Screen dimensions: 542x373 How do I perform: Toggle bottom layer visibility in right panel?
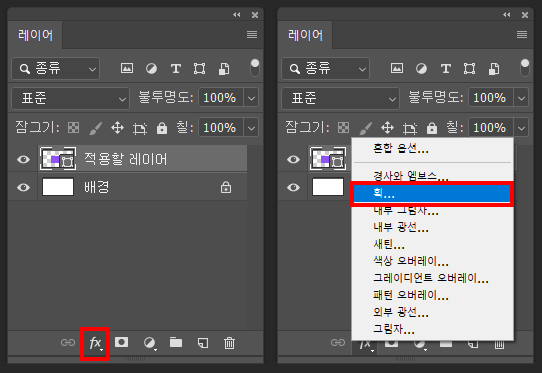click(x=293, y=187)
